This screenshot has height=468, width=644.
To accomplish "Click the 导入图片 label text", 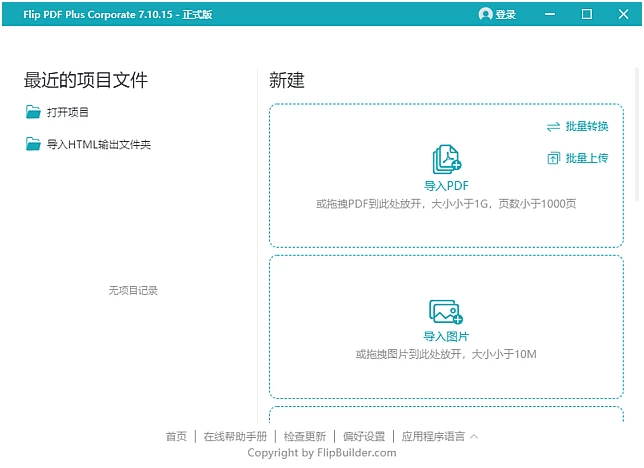I will click(446, 337).
